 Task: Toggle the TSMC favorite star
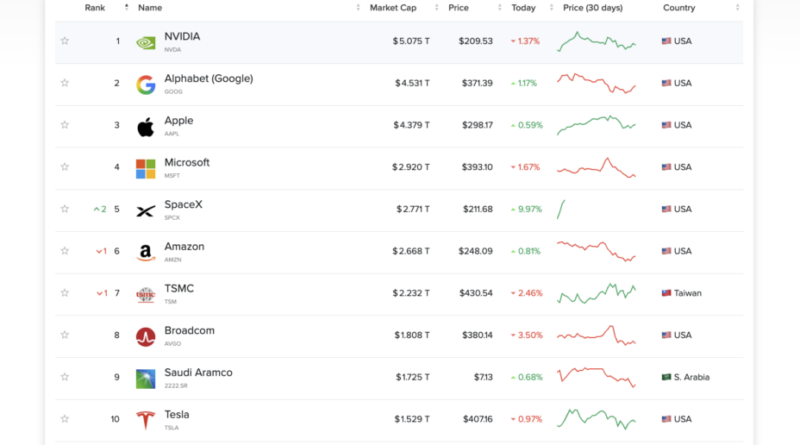click(65, 293)
